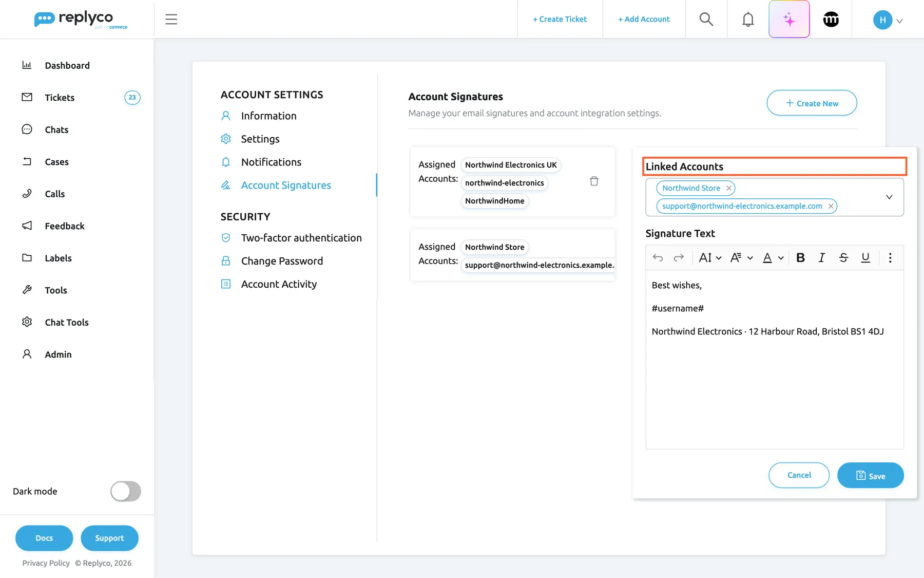Image resolution: width=924 pixels, height=578 pixels.
Task: Click the + Add Account link
Action: (644, 19)
